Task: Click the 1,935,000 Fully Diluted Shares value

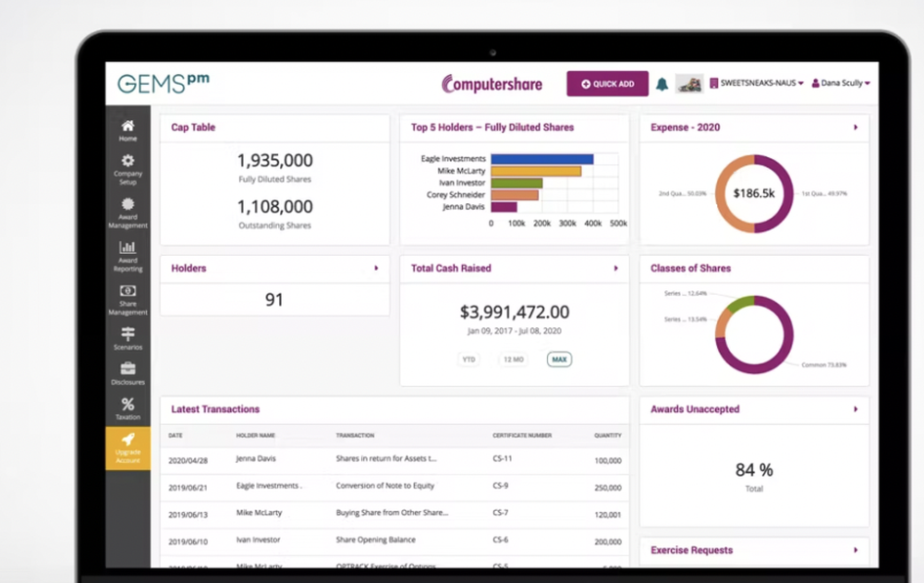Action: point(274,161)
